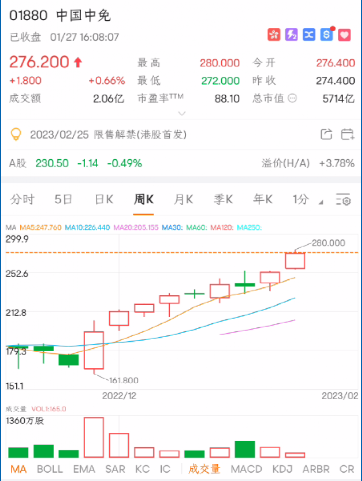Select the 1分 interval tab
Viewport: 362px width, 481px height.
pos(301,199)
